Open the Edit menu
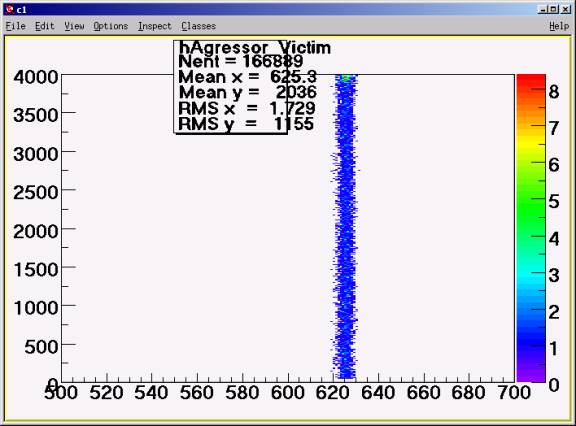 point(45,26)
